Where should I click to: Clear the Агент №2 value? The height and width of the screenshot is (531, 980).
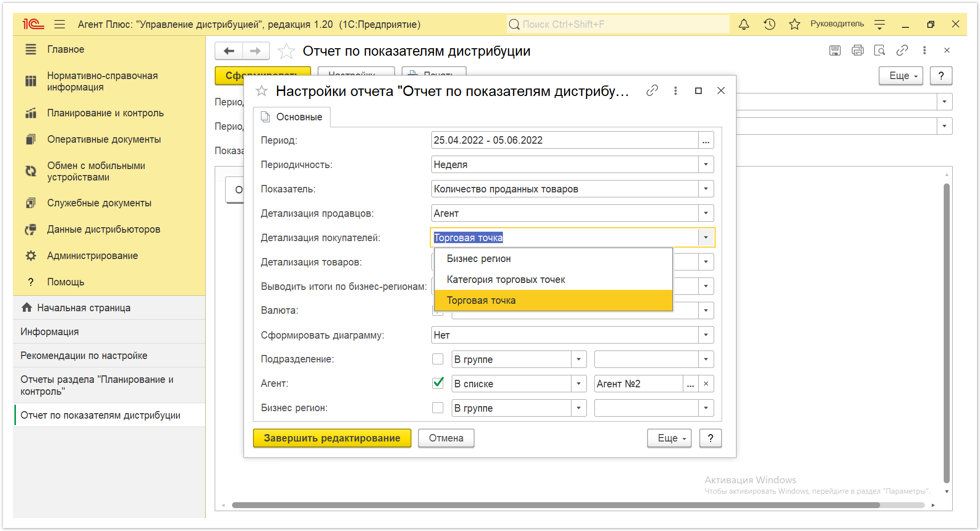[x=706, y=384]
